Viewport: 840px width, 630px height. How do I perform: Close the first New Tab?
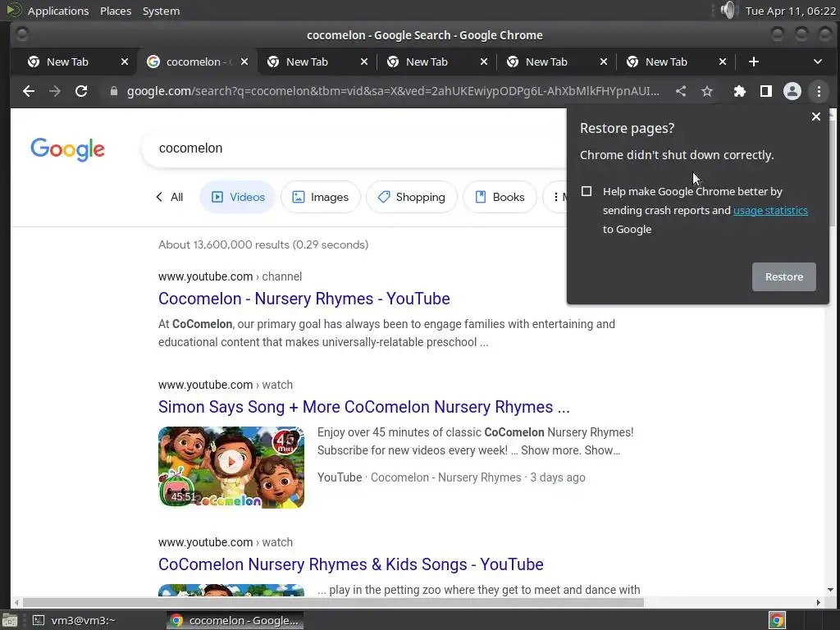[125, 62]
